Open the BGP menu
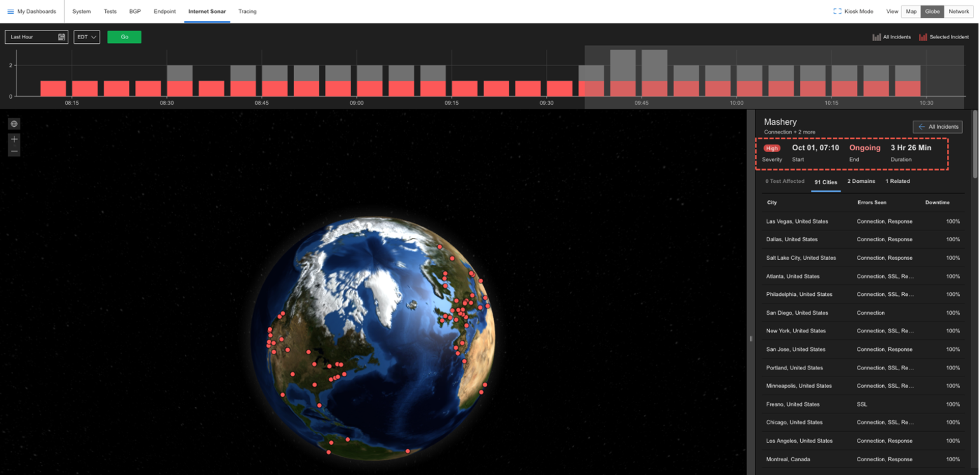 coord(135,11)
